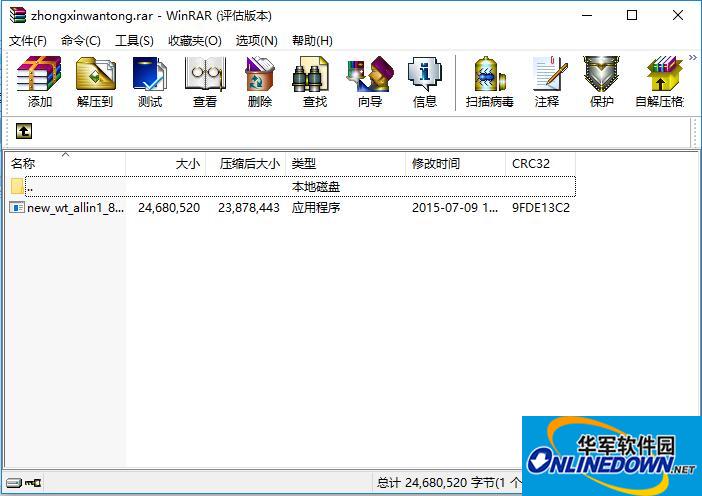
Task: Click the 2015-07-09 modified date cell
Action: point(454,208)
